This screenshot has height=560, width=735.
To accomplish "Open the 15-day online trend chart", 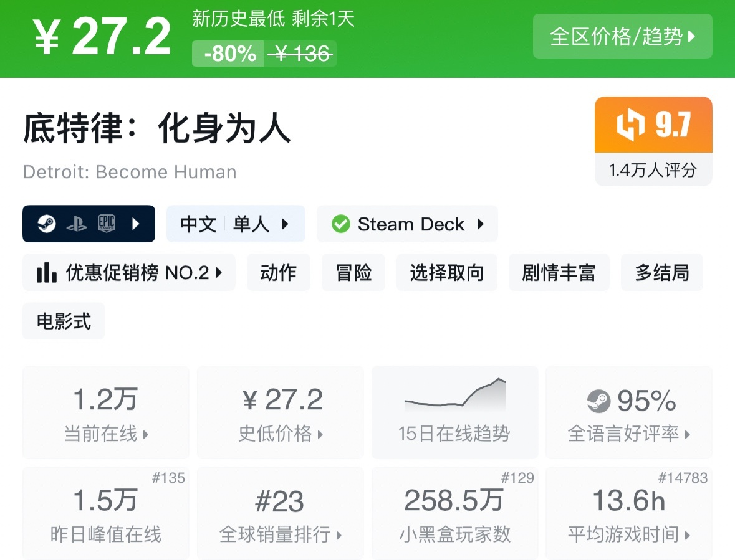I will 454,412.
